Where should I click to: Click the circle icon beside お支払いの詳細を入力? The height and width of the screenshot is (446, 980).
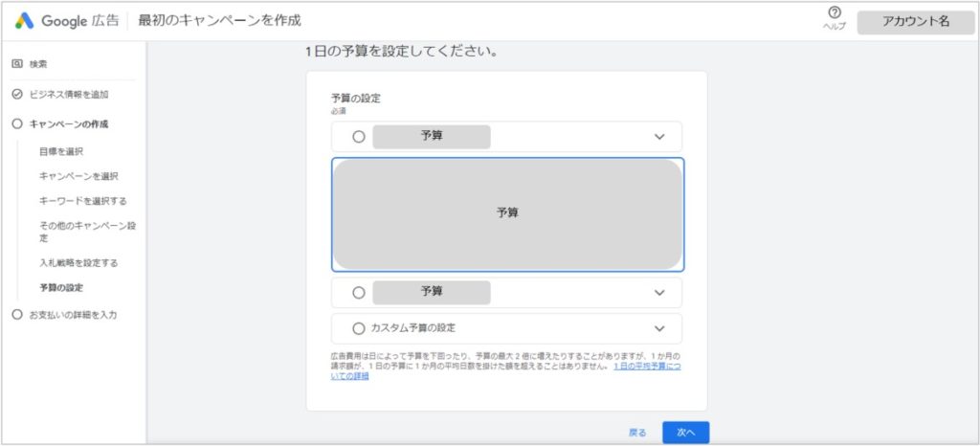click(17, 315)
